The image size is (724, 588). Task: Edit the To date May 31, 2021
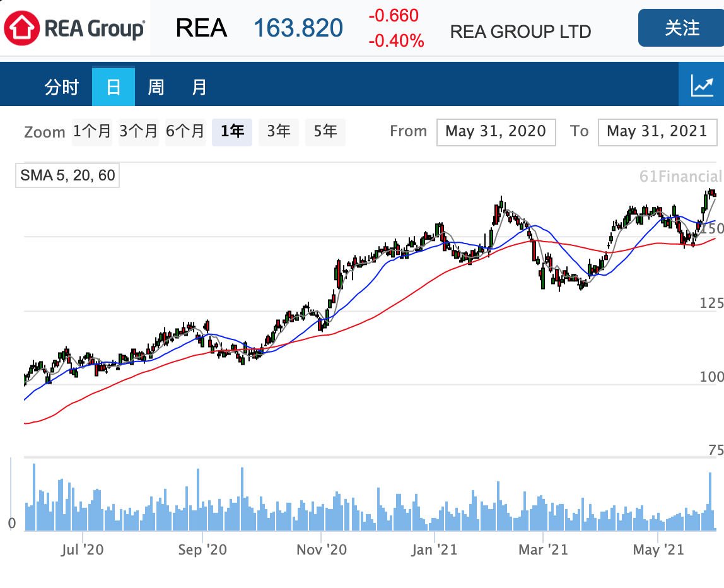click(x=657, y=132)
